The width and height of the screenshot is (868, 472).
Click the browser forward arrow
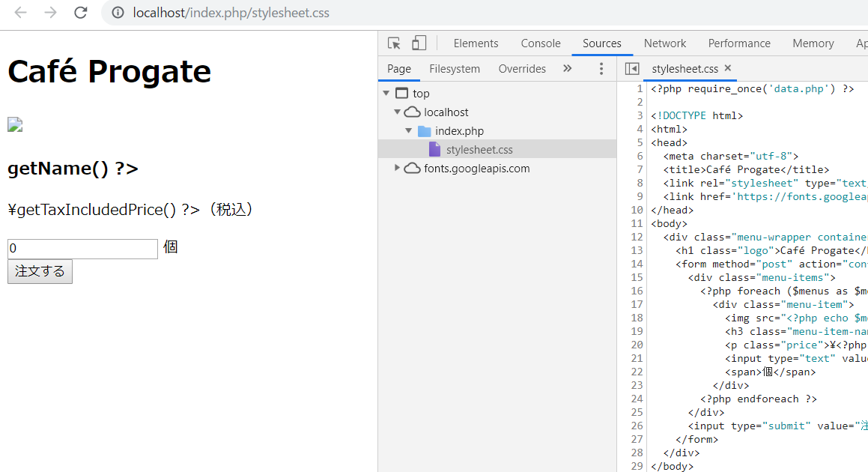[49, 13]
